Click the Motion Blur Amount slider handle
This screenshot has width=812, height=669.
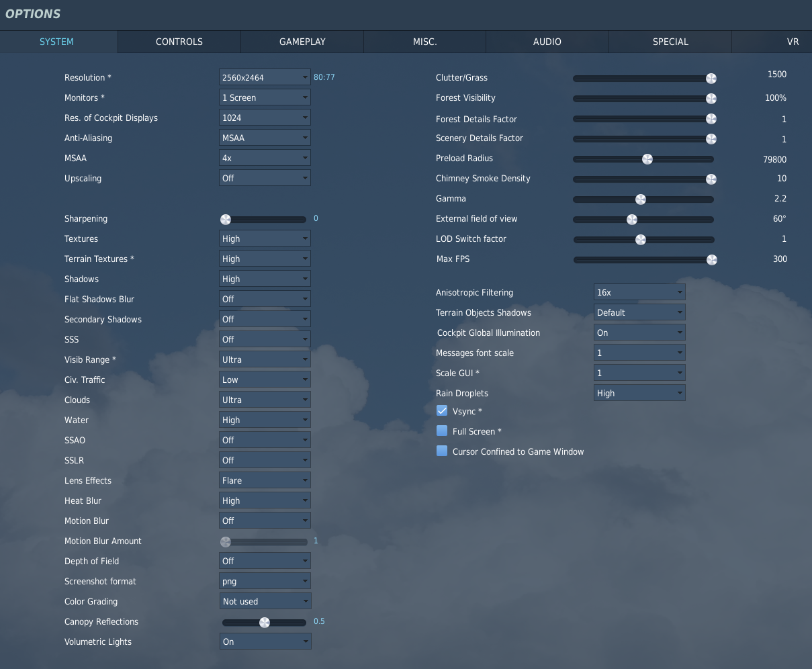coord(226,542)
